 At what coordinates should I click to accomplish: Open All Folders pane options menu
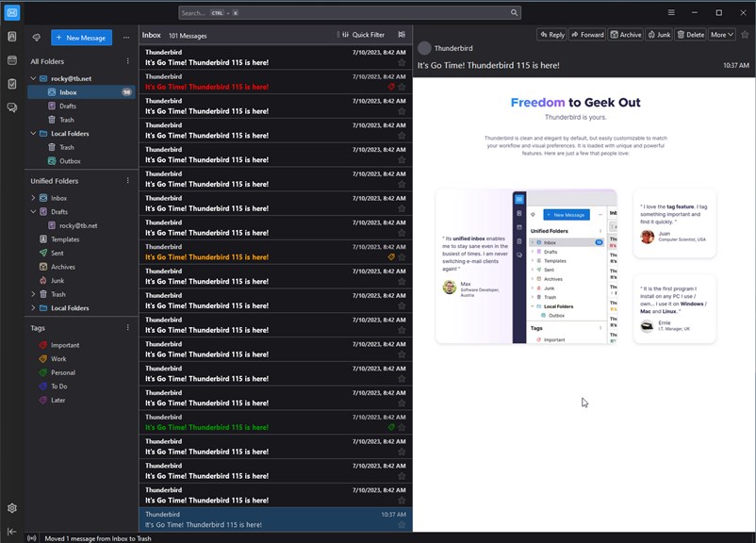128,61
